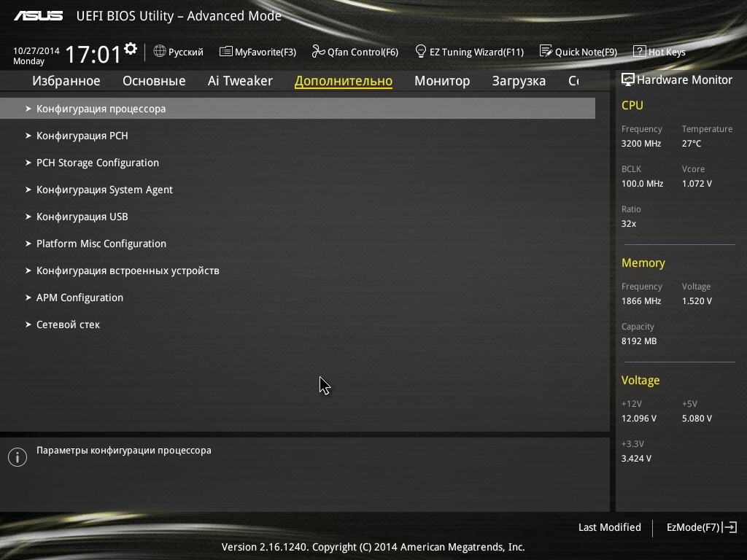Expand arrow beside Platform Misc Configuration

click(28, 244)
